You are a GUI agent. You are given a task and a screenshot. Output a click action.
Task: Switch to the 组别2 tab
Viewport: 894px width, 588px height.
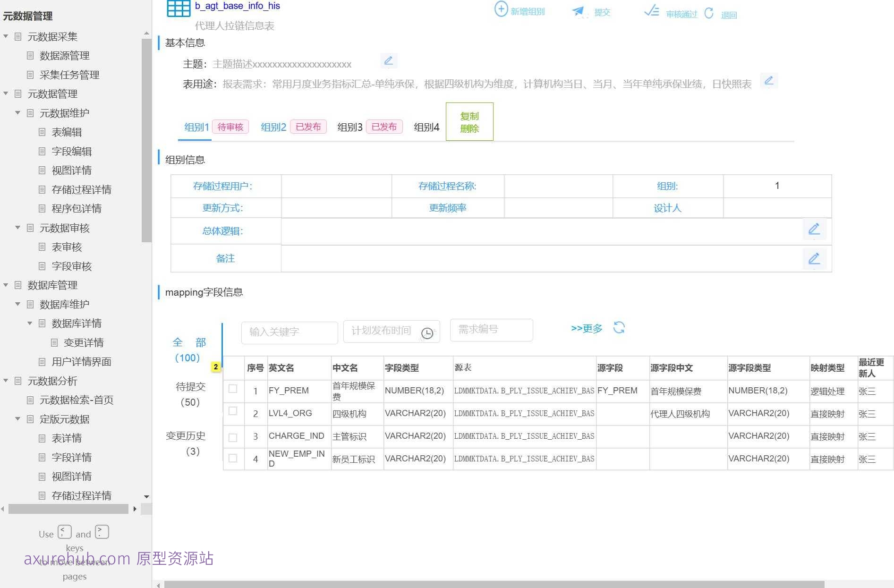(273, 127)
